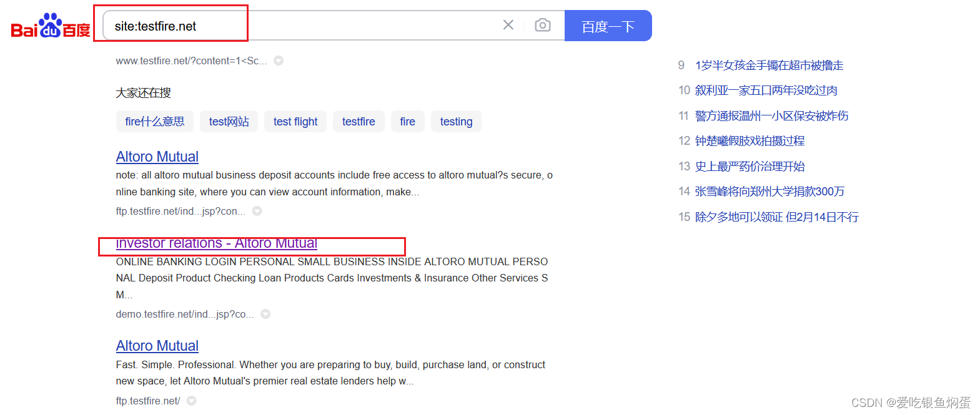Screen dimensions: 980x415
Task: Select the 'fire' related search chip
Action: (x=408, y=122)
